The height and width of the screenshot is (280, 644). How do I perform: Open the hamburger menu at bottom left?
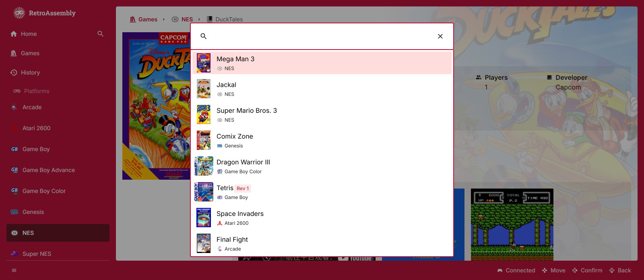[x=14, y=270]
